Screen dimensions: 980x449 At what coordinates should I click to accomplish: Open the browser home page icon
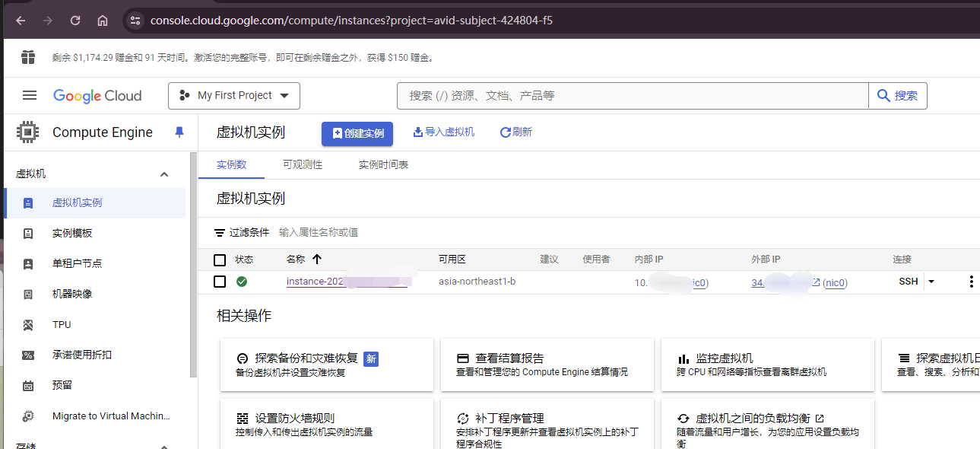coord(103,21)
